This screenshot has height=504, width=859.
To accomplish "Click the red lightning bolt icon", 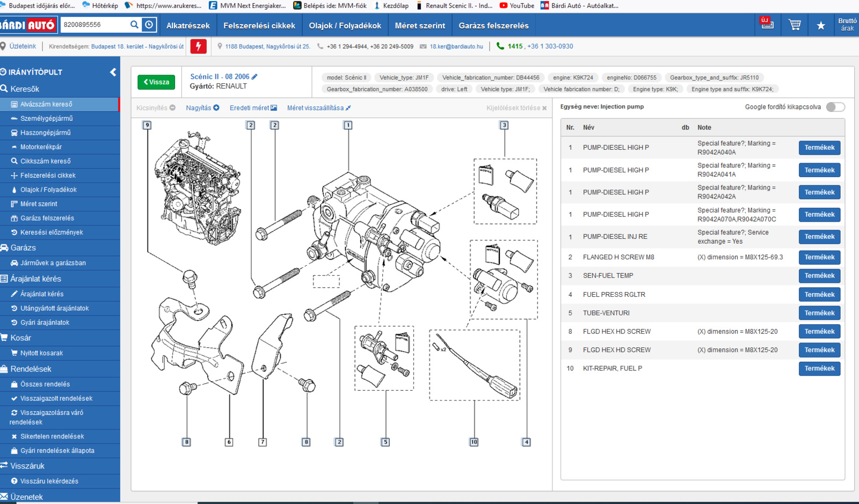I will [x=198, y=46].
